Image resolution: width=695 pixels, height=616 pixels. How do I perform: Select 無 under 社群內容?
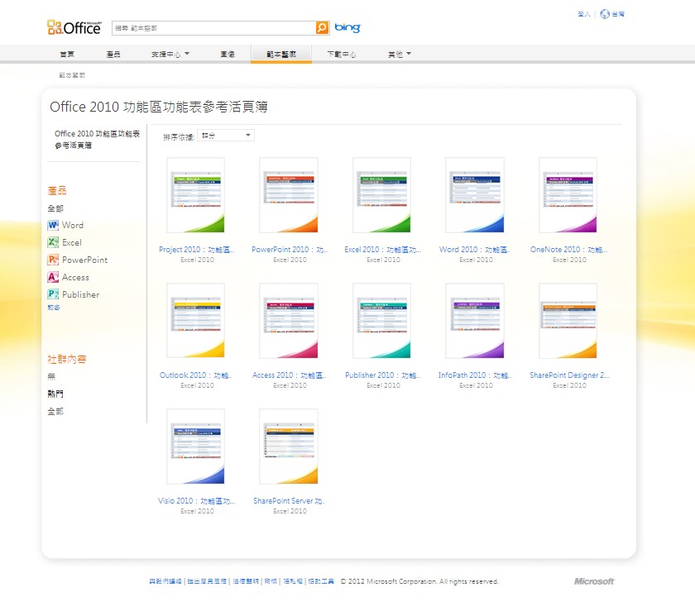tap(51, 376)
